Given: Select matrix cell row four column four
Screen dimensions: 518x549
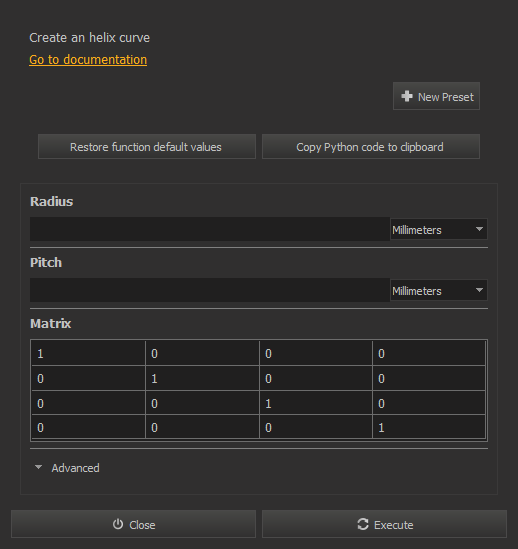Looking at the screenshot, I should tap(429, 427).
